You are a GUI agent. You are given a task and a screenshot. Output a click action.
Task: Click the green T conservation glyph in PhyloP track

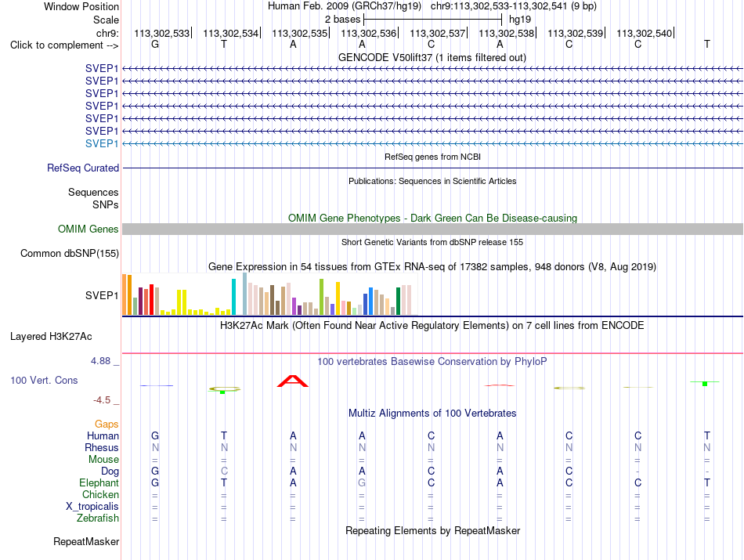pyautogui.click(x=705, y=382)
